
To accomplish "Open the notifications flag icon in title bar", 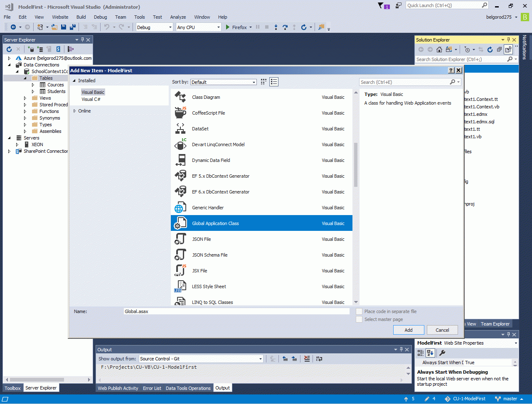I will (383, 6).
